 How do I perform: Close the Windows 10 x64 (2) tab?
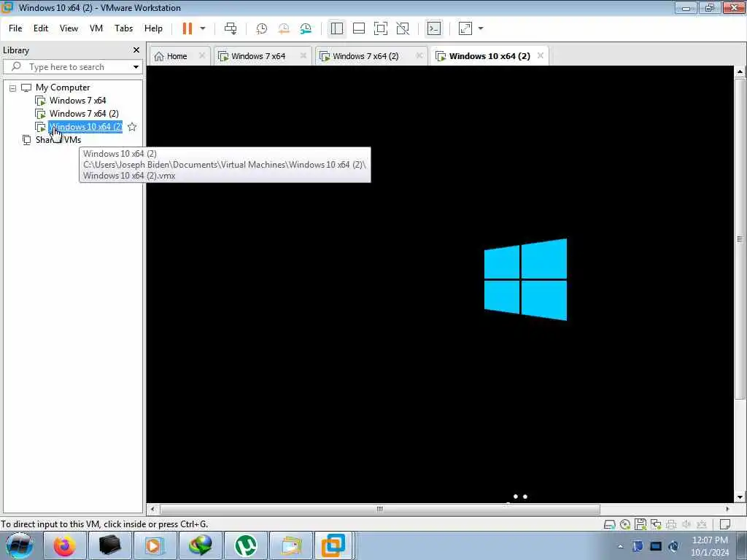click(x=541, y=55)
